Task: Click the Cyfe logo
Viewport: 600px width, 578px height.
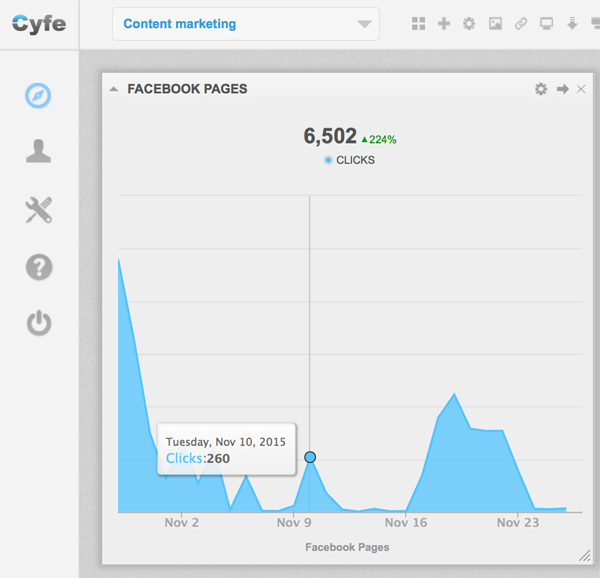Action: click(39, 24)
